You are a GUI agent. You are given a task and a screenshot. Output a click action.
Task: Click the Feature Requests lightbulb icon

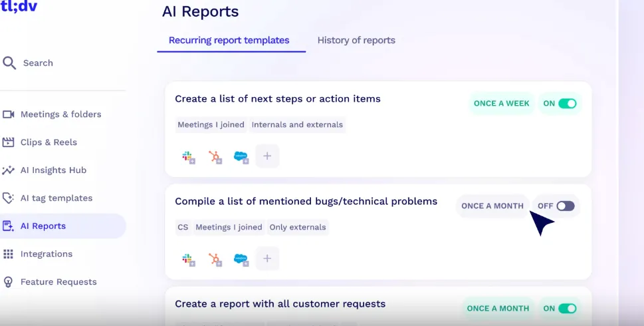click(8, 282)
